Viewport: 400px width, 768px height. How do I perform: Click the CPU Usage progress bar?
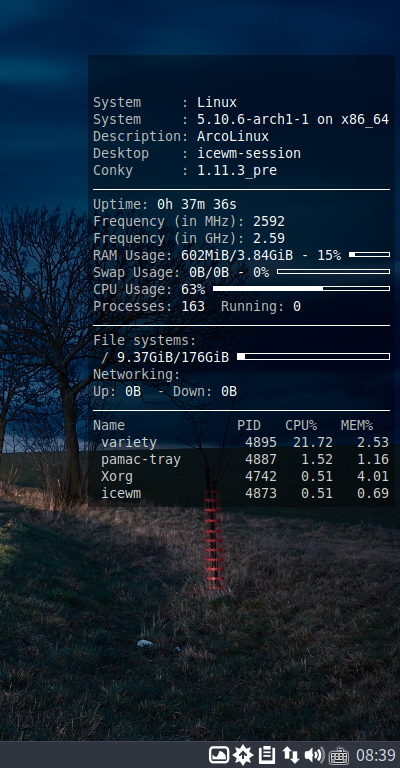click(301, 288)
